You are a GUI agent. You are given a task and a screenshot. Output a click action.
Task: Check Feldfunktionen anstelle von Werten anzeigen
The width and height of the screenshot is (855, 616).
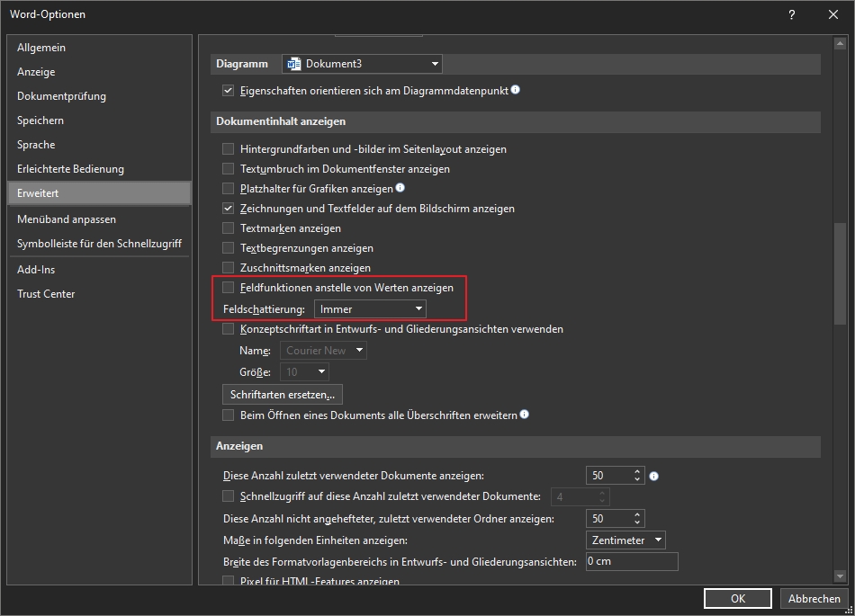228,287
